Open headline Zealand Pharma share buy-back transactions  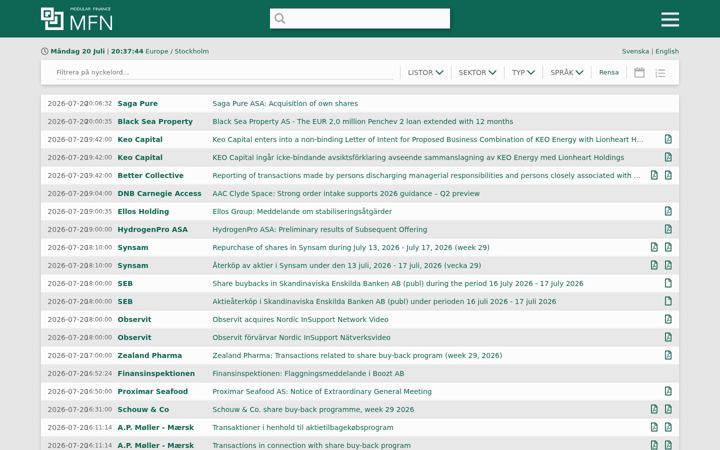(x=357, y=355)
